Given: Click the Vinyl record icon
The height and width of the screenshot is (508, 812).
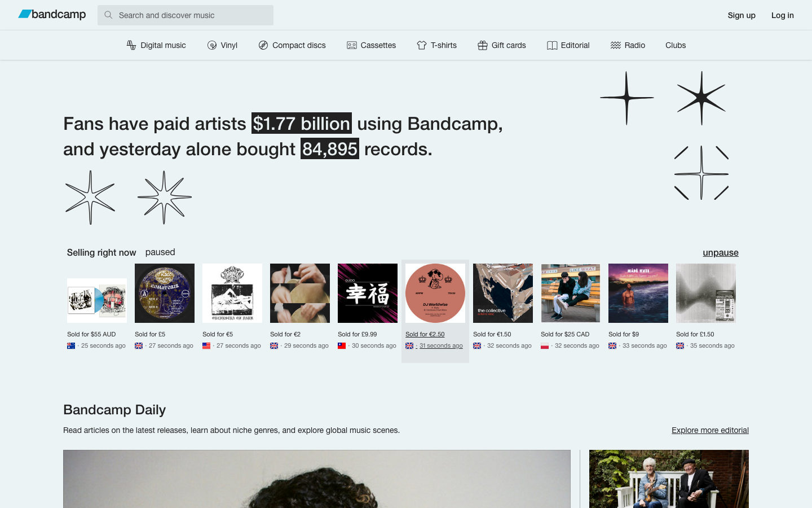Looking at the screenshot, I should point(212,45).
